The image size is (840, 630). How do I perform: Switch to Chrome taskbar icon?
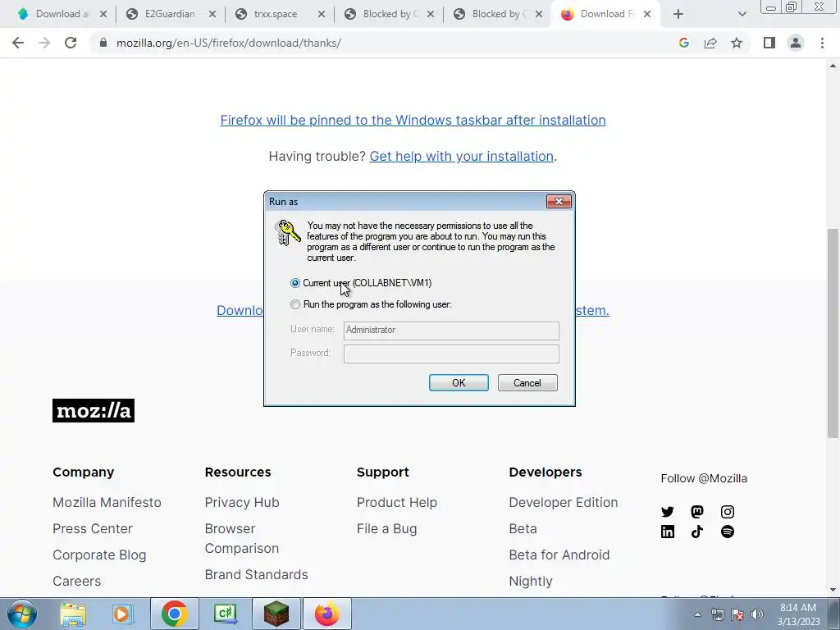click(x=174, y=614)
